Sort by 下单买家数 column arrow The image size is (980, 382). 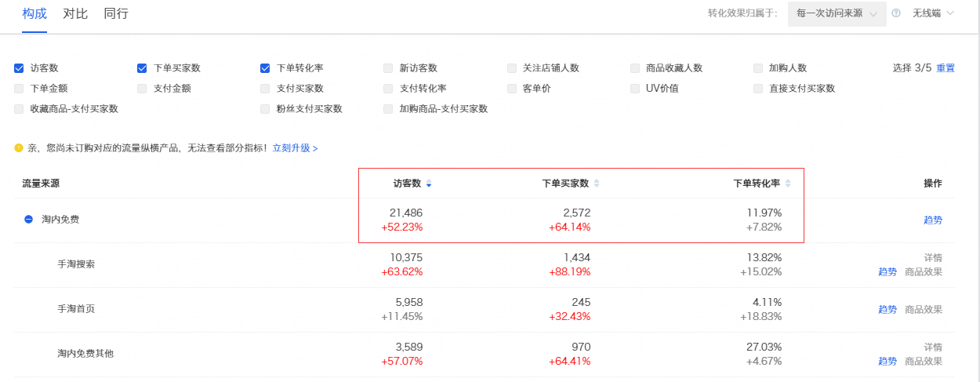597,184
